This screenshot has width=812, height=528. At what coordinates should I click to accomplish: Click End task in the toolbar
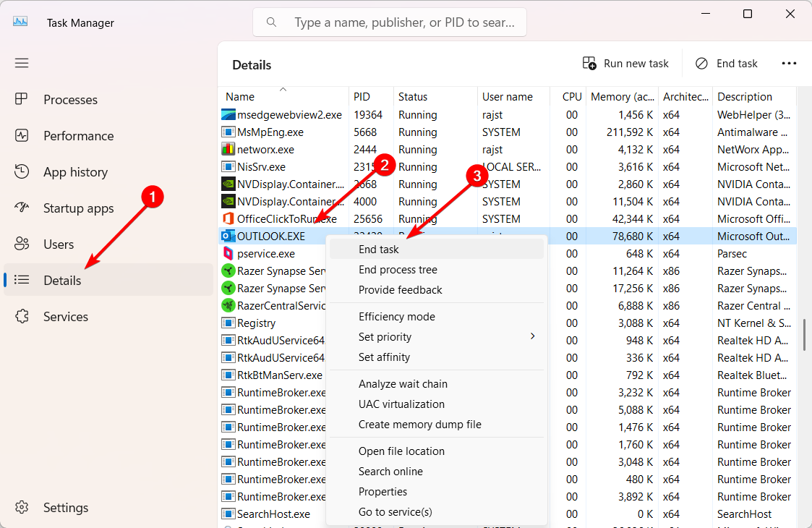click(726, 63)
